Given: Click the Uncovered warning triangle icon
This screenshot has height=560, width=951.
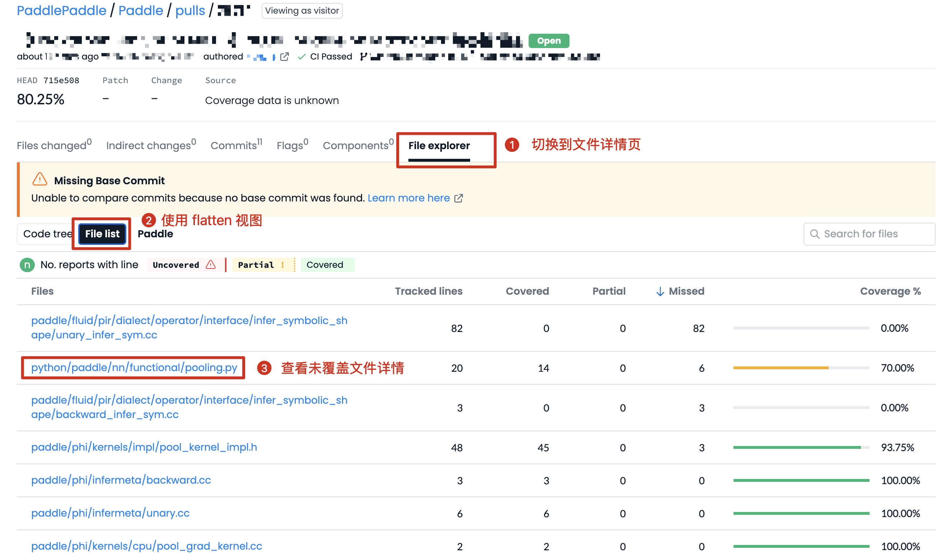Looking at the screenshot, I should point(211,265).
